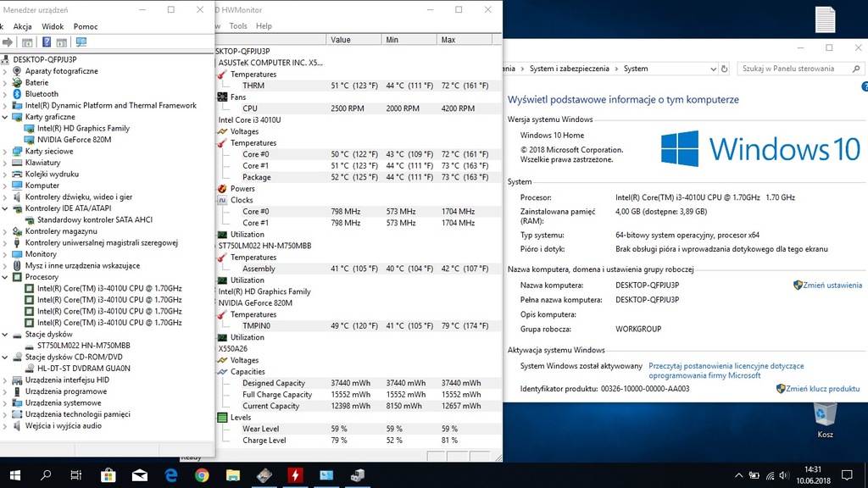Click the forward arrow toolbar icon in Device Manager
Viewport: 868px width, 488px height.
click(7, 42)
